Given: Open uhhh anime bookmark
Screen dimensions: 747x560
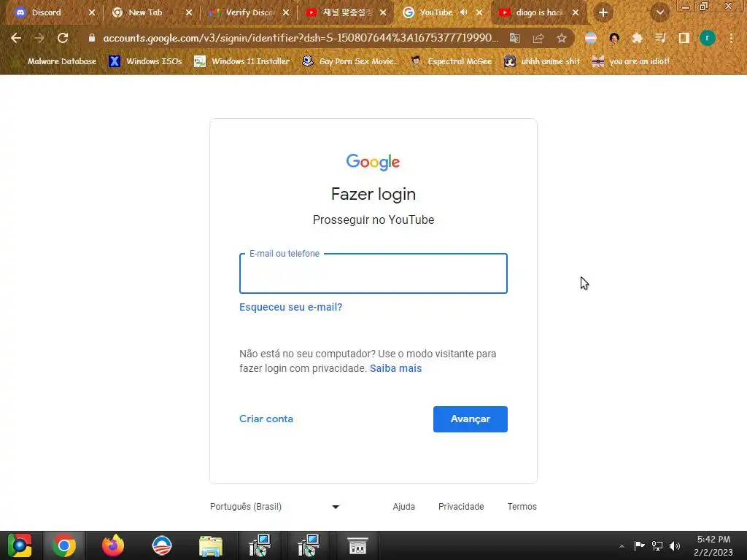Looking at the screenshot, I should (542, 61).
